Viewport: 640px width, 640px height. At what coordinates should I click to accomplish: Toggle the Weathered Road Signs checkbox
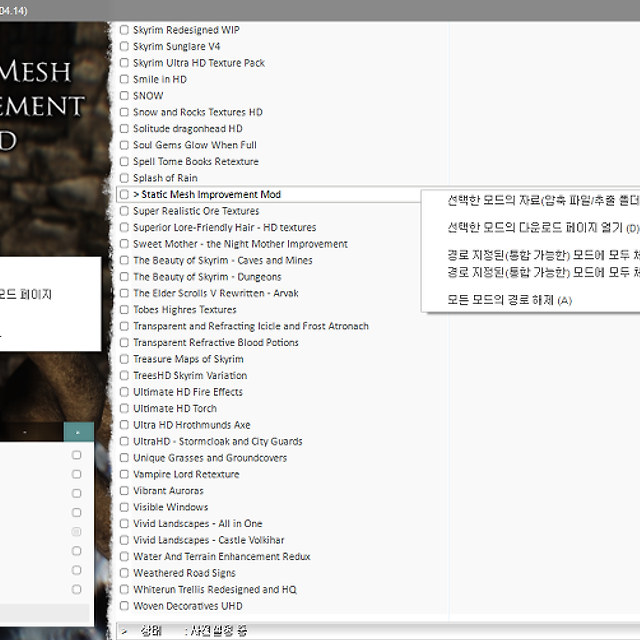(124, 573)
